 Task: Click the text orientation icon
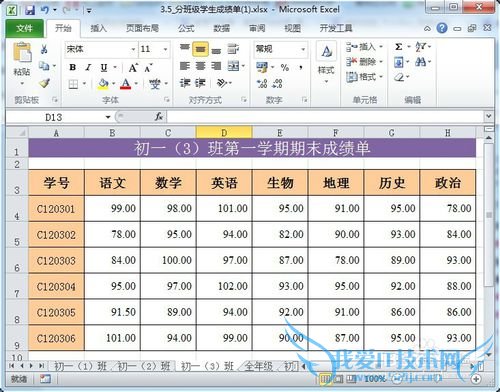222,83
